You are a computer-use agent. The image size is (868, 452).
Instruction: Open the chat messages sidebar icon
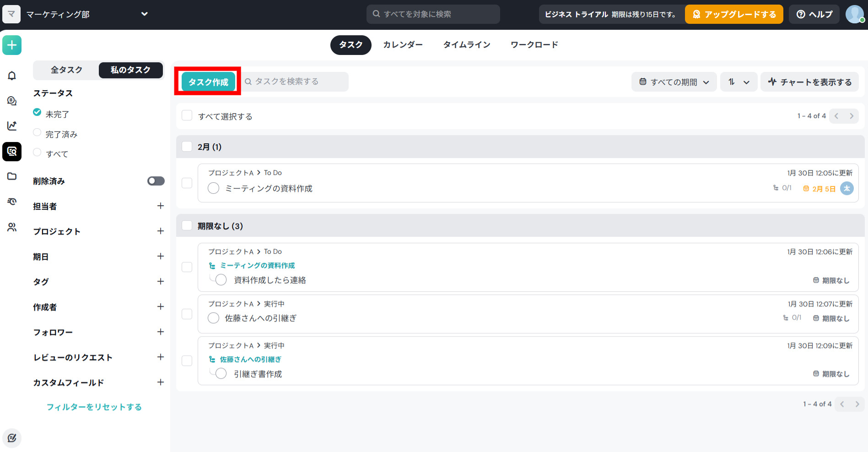click(x=12, y=101)
